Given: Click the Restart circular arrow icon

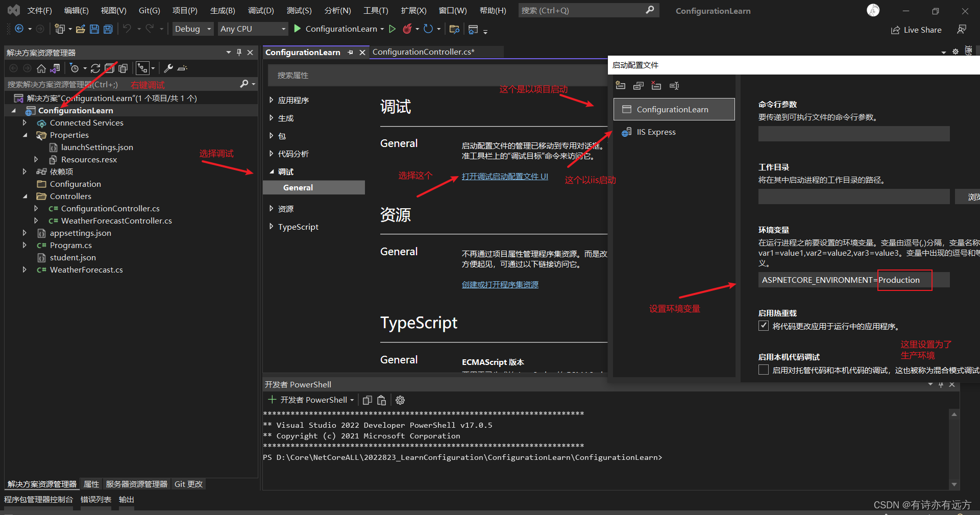Looking at the screenshot, I should (x=428, y=29).
